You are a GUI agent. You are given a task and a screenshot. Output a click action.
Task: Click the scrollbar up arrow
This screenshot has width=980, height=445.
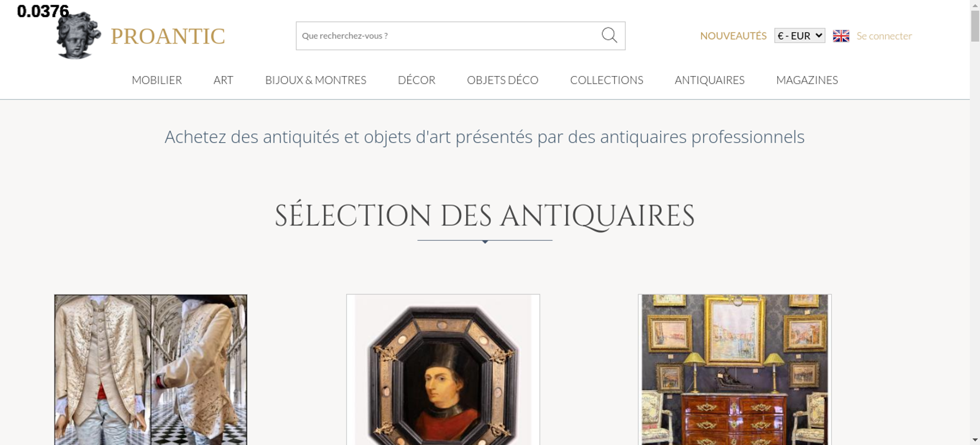pyautogui.click(x=975, y=5)
